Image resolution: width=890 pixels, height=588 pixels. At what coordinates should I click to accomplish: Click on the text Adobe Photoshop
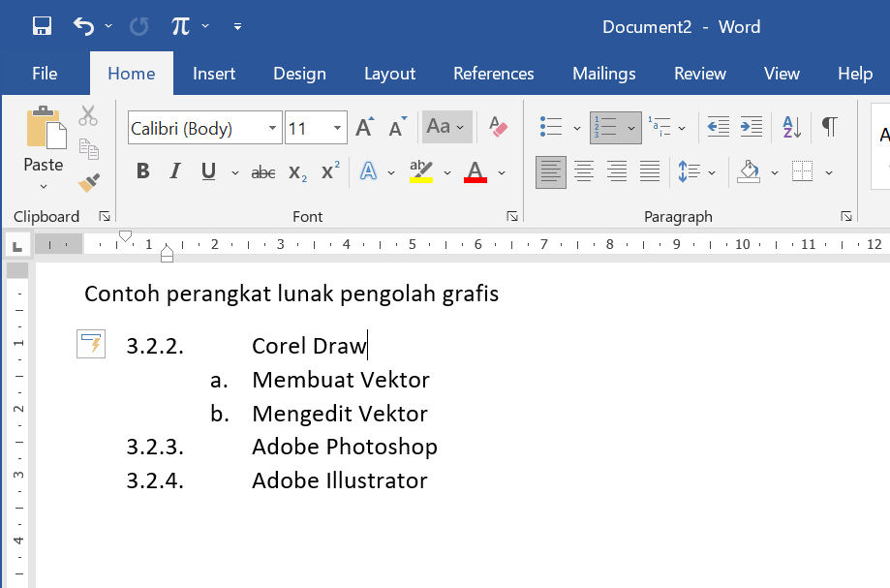344,447
